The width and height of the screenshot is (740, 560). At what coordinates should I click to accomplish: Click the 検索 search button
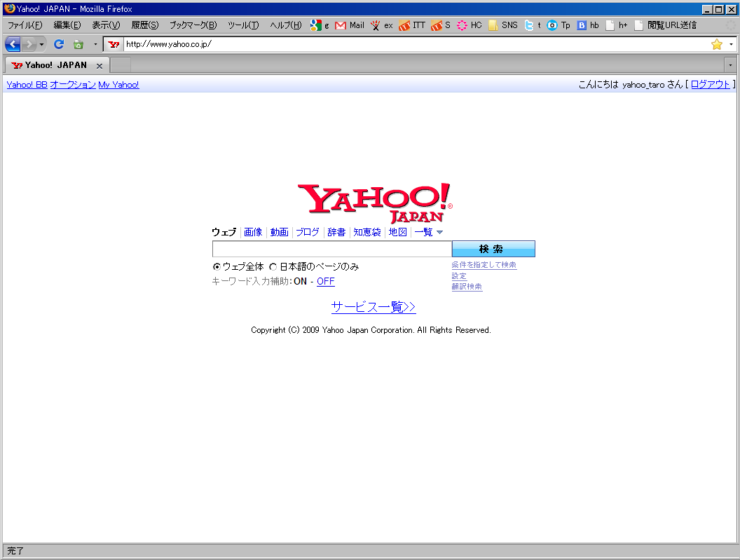coord(493,249)
